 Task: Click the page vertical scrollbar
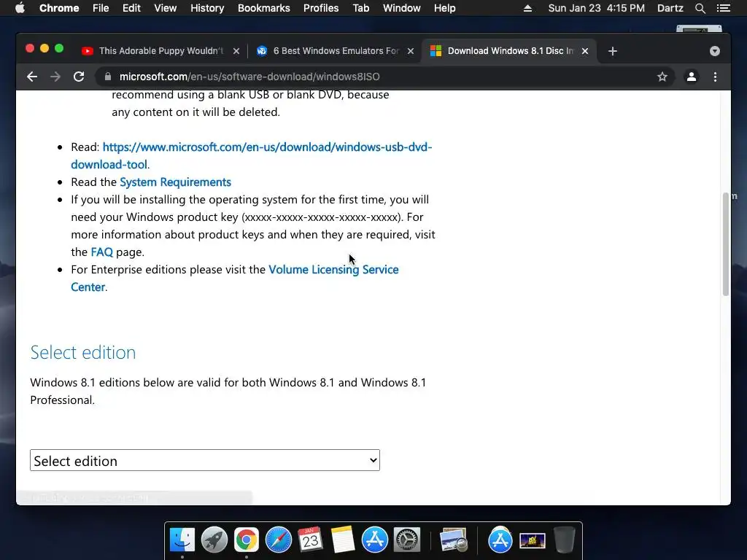[x=726, y=244]
